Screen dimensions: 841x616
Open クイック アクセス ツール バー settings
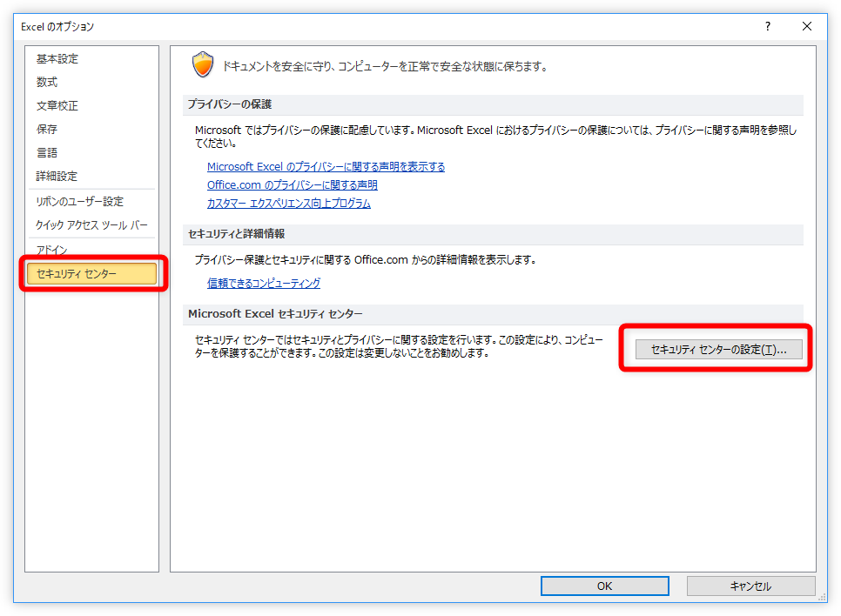(92, 225)
